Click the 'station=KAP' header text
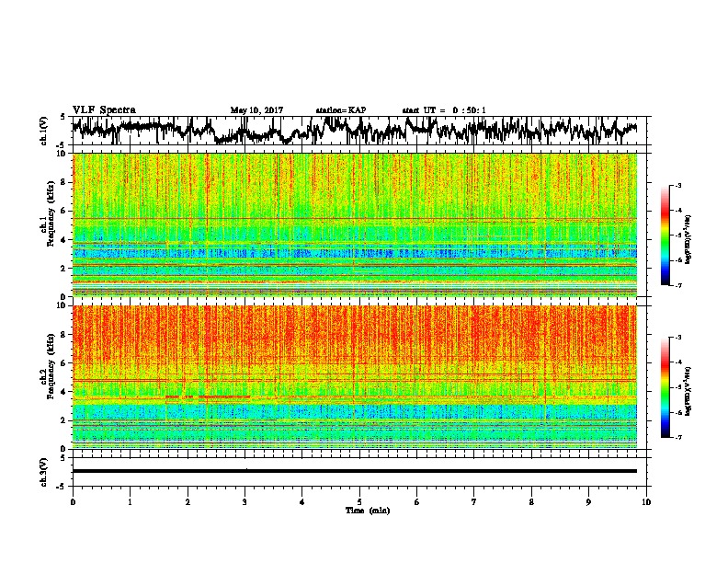The image size is (728, 563). coord(341,110)
